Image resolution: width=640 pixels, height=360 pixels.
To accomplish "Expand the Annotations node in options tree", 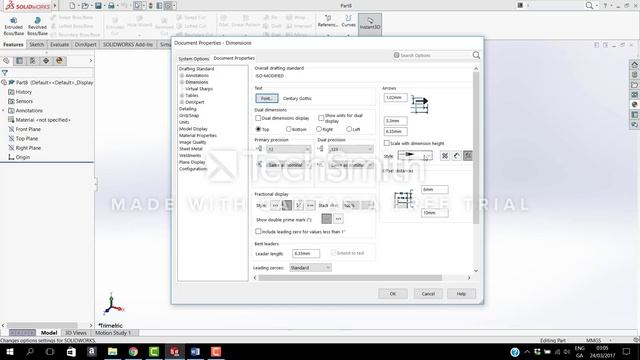I will click(x=182, y=76).
